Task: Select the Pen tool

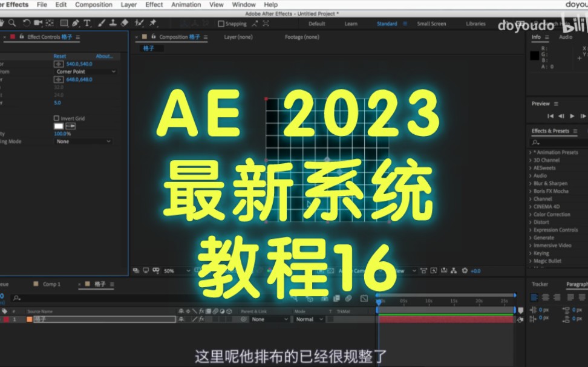Action: coord(76,22)
